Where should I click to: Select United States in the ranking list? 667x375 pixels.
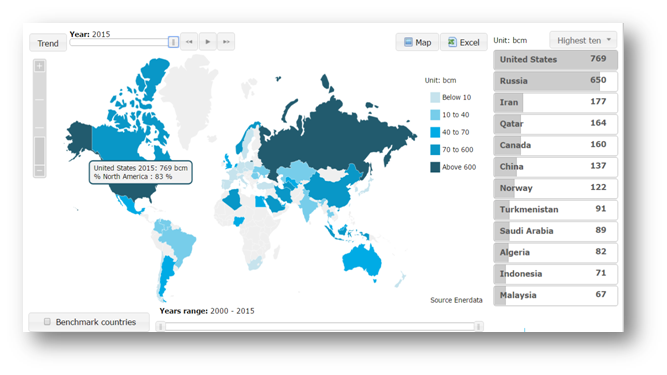pos(556,60)
